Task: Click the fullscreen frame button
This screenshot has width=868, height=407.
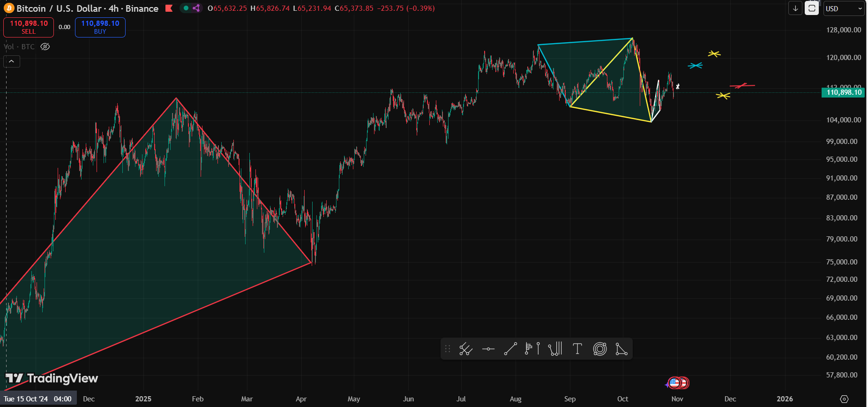Action: (x=812, y=8)
